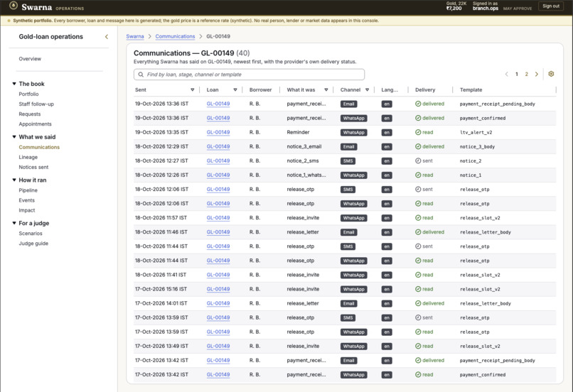Open Lineage in sidebar
This screenshot has width=573, height=392.
pos(28,157)
